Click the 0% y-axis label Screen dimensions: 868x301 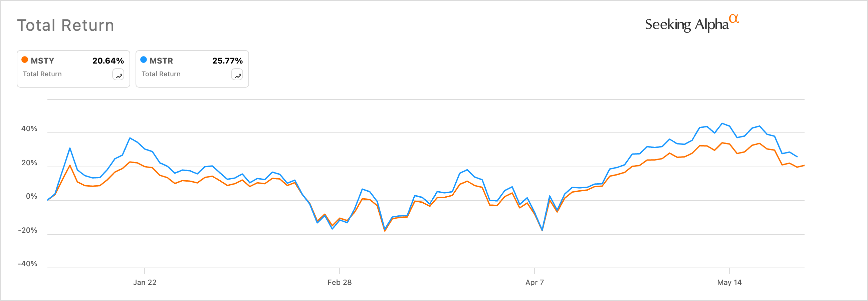[x=32, y=196]
